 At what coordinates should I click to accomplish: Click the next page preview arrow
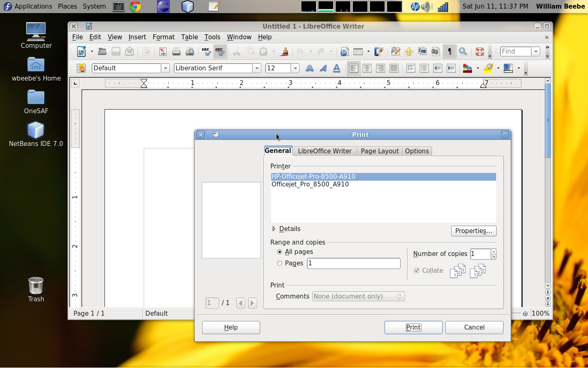pyautogui.click(x=253, y=303)
